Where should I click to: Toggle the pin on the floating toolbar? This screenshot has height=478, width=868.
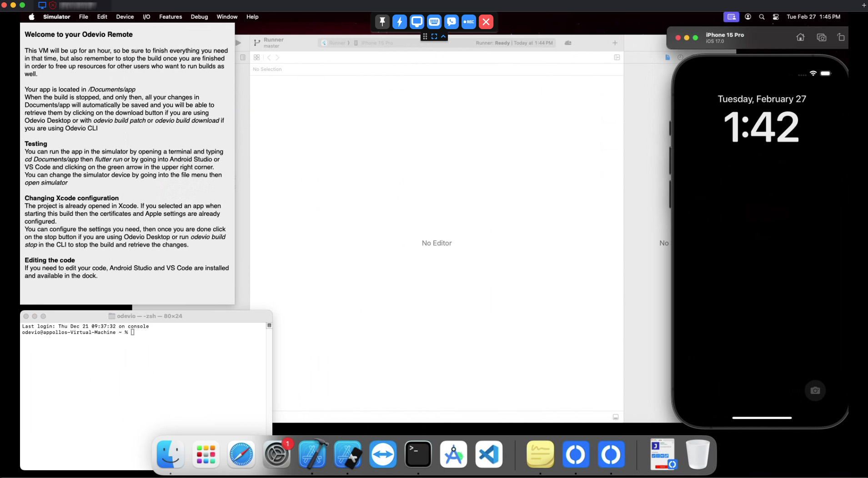pos(382,21)
